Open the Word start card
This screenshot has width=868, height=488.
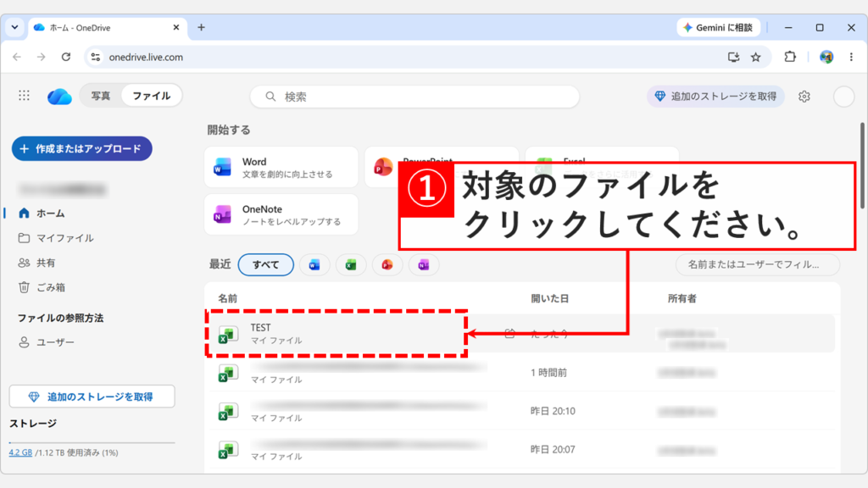pos(281,167)
